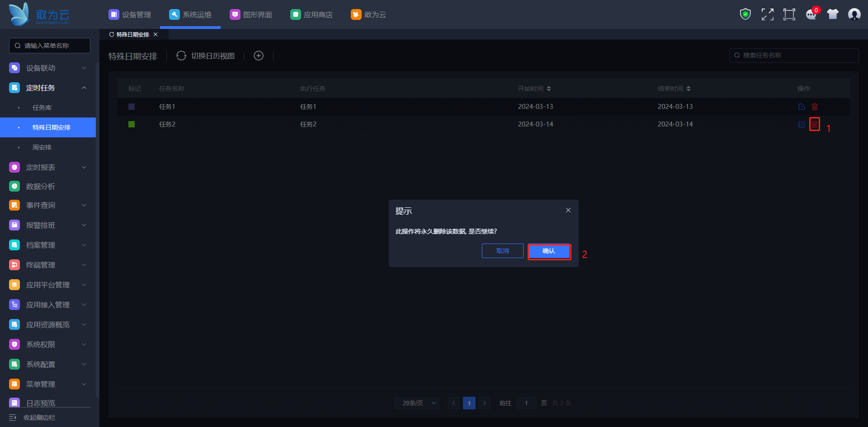Viewport: 868px width, 427px height.
Task: Expand the 设备联动 menu
Action: pos(47,68)
